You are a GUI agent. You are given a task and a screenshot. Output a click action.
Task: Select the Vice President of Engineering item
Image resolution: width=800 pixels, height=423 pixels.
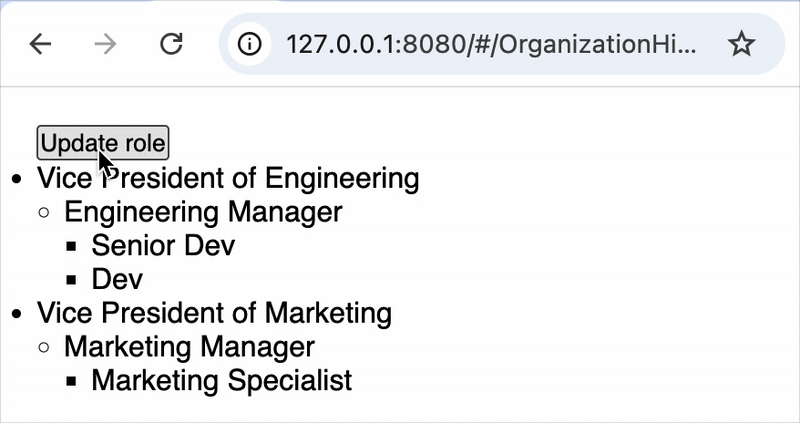[228, 179]
